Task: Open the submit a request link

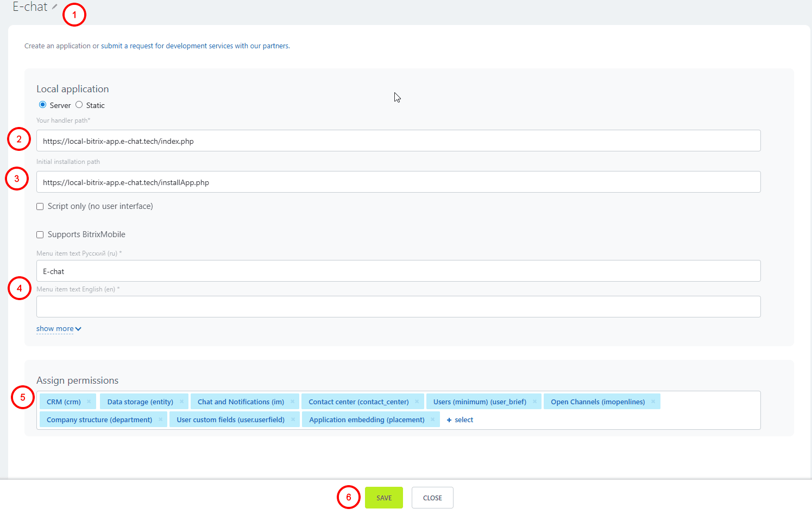Action: [x=195, y=46]
